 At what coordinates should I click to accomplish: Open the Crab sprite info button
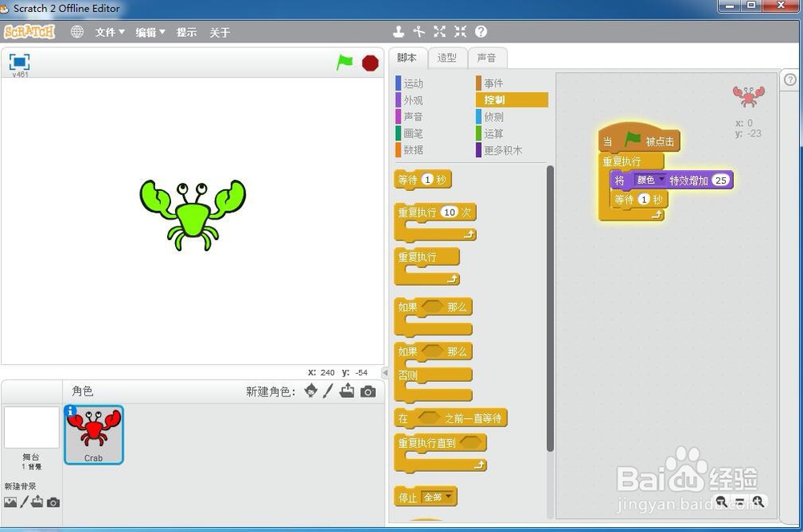[x=71, y=410]
